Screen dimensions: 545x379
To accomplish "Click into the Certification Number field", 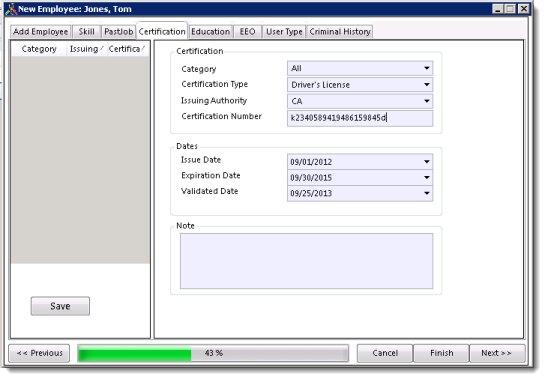I will (x=360, y=118).
